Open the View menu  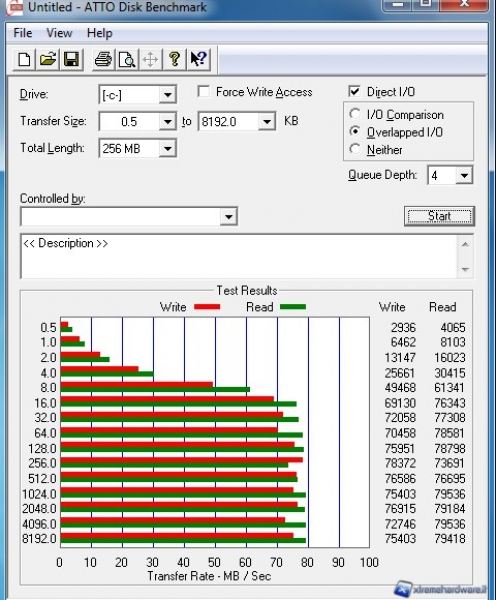point(59,33)
